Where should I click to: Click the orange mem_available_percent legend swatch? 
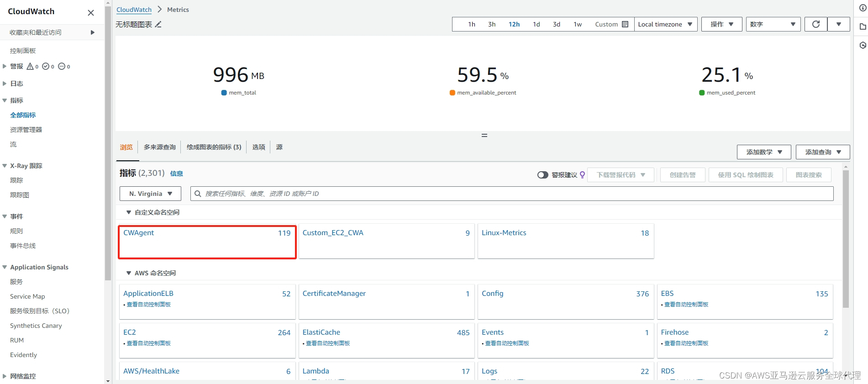pos(452,93)
